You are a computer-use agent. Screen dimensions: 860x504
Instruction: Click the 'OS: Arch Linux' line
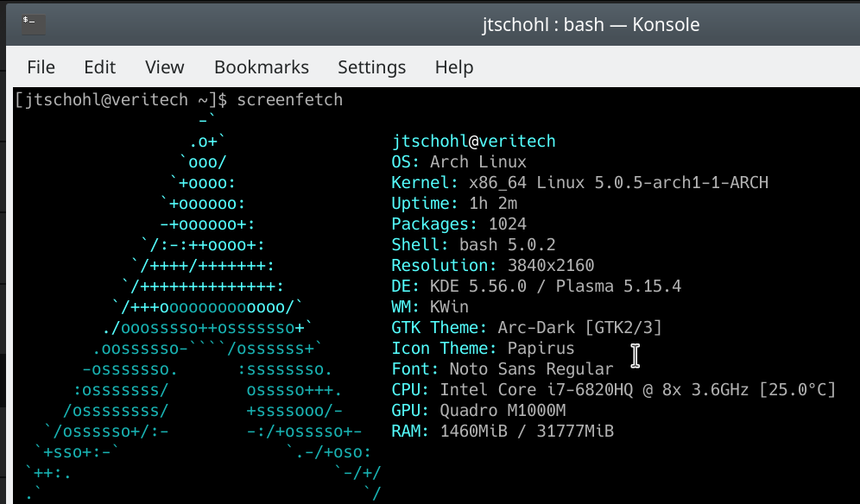(459, 161)
